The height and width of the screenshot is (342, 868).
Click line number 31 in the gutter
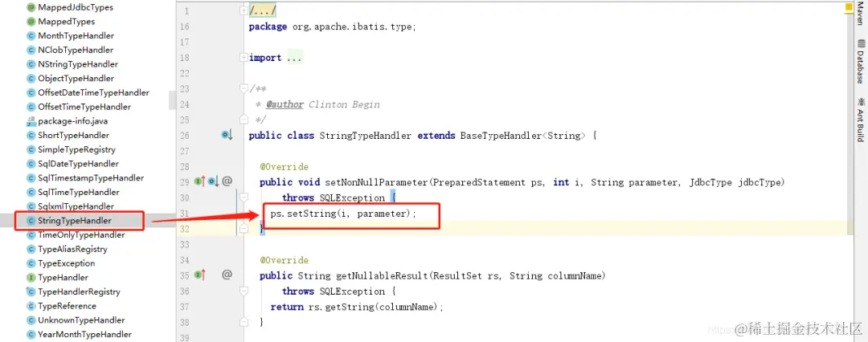[x=185, y=213]
